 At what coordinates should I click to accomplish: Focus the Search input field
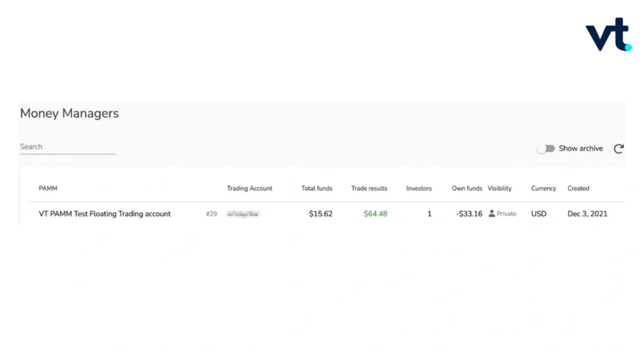[x=68, y=147]
